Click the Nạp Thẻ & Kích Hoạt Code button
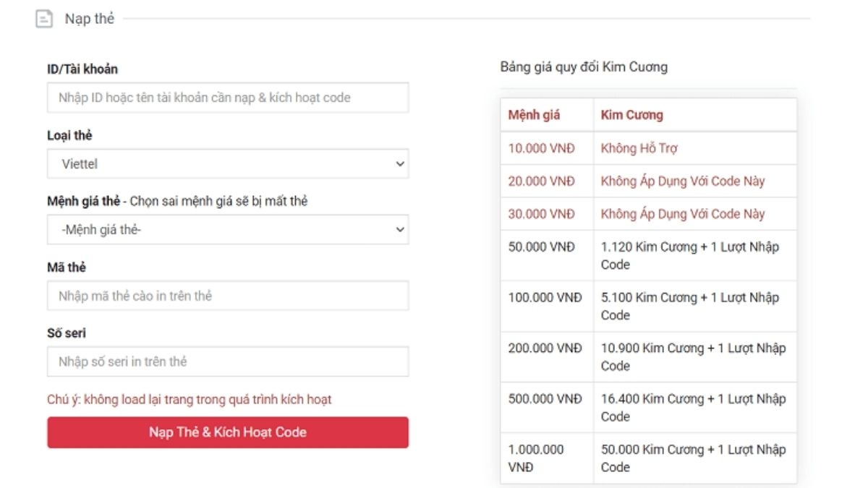 227,432
